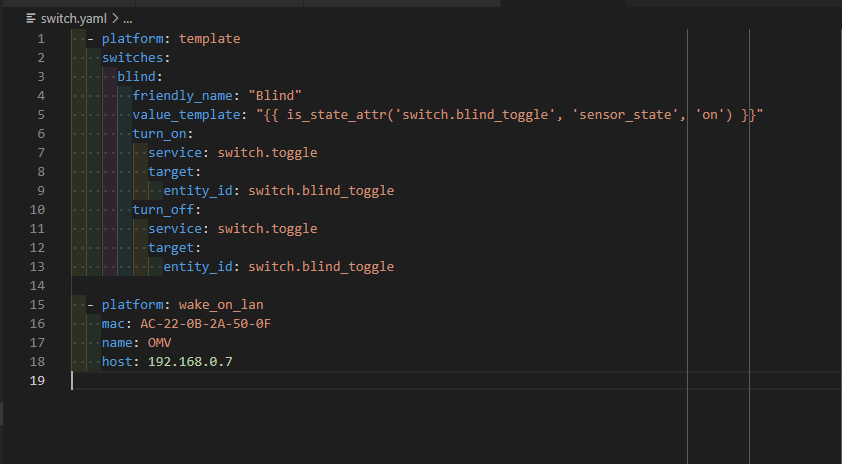Open the breadcrumb ellipsis symbol list
This screenshot has width=842, height=464.
click(127, 18)
